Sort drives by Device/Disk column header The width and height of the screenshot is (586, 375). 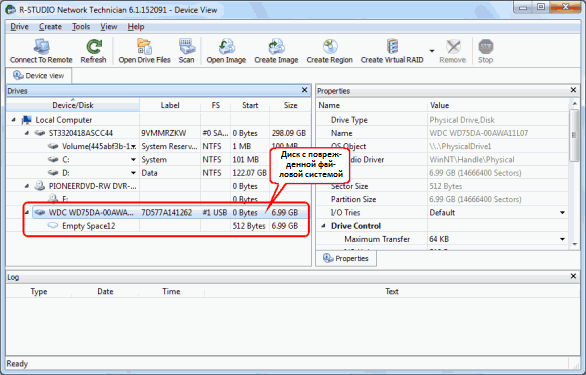coord(73,105)
